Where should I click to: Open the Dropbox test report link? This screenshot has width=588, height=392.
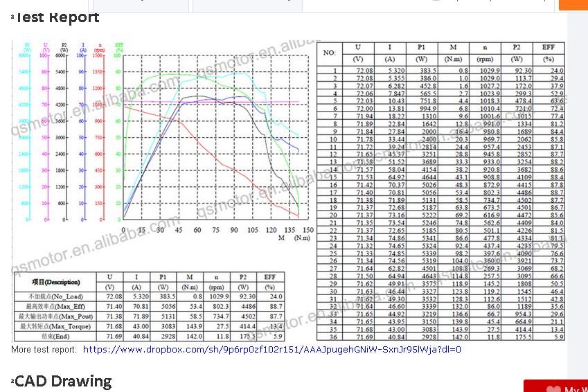coord(272,350)
